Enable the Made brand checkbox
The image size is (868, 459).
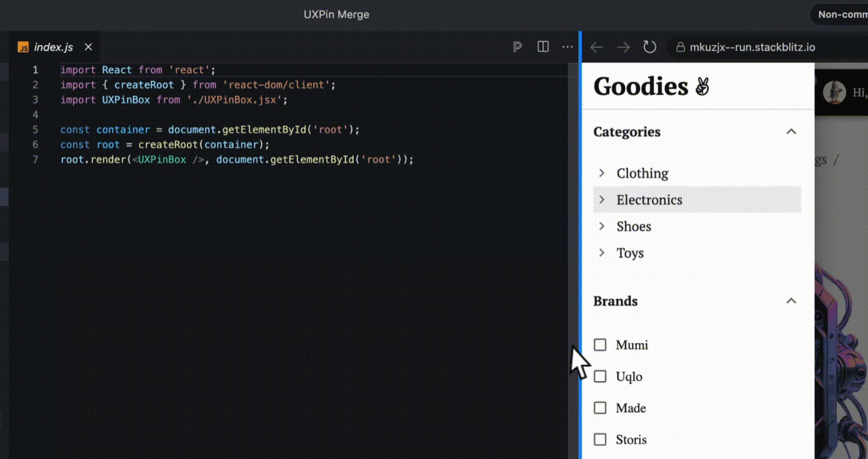point(600,408)
